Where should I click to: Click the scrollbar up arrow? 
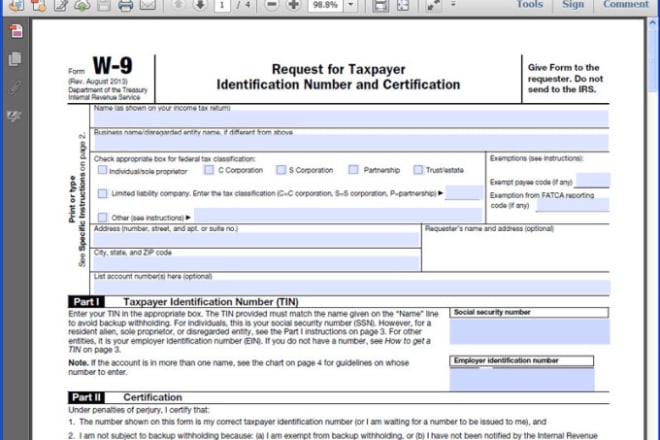click(x=653, y=23)
